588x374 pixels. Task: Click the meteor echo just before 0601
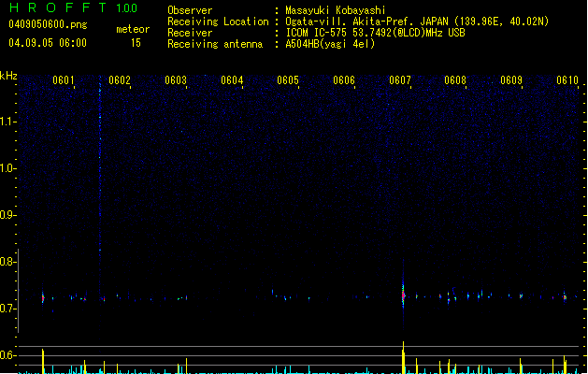coord(43,298)
